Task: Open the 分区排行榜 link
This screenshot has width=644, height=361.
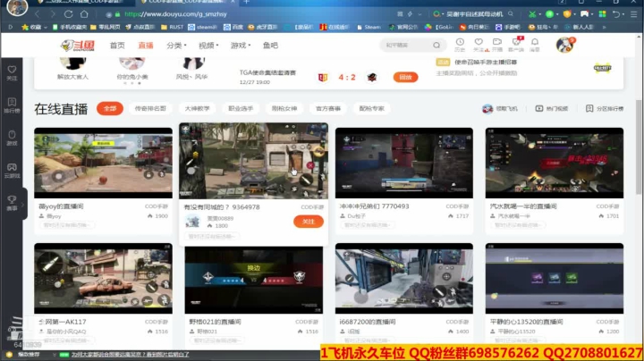Action: pyautogui.click(x=605, y=109)
